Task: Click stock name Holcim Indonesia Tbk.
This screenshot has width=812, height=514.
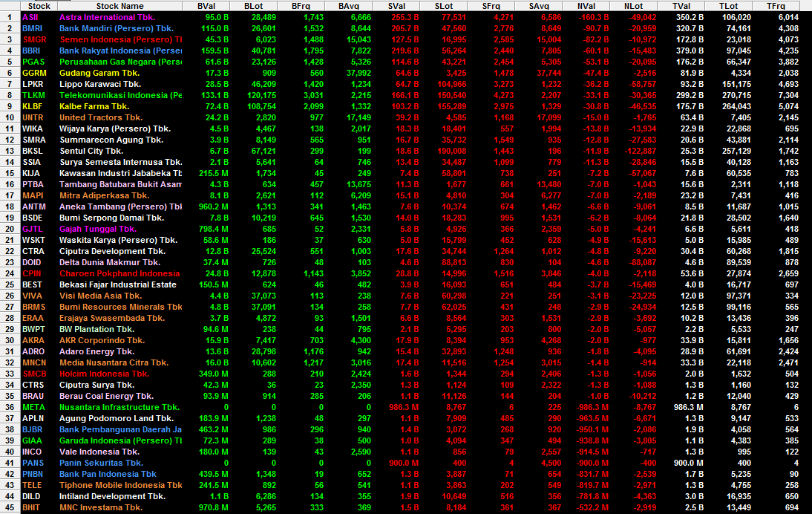Action: (104, 374)
